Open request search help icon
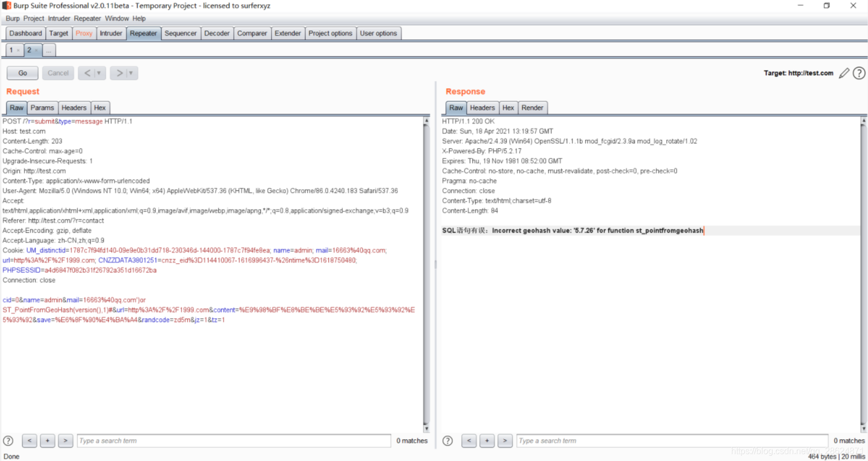This screenshot has width=868, height=461. pyautogui.click(x=8, y=441)
